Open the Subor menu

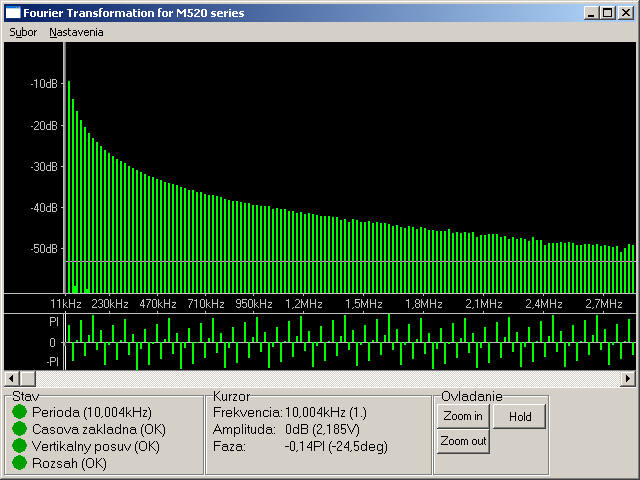pyautogui.click(x=23, y=32)
